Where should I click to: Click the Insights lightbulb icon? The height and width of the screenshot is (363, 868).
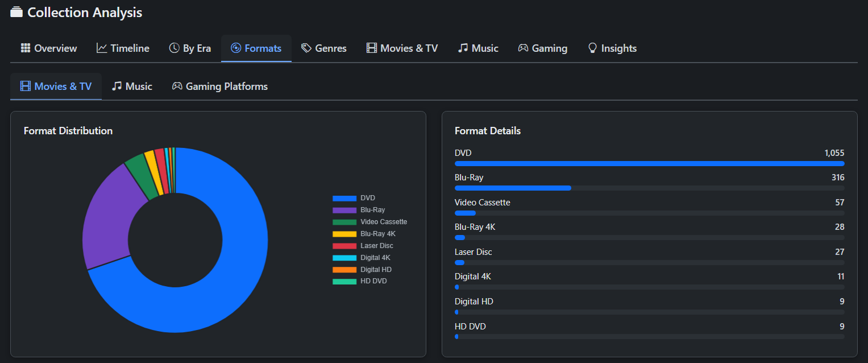point(592,48)
